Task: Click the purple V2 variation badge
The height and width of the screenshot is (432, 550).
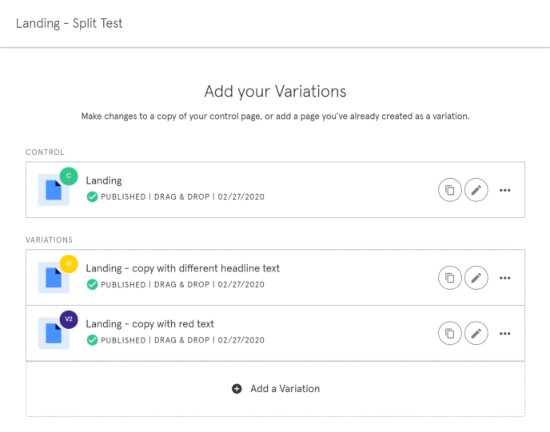Action: [x=69, y=319]
